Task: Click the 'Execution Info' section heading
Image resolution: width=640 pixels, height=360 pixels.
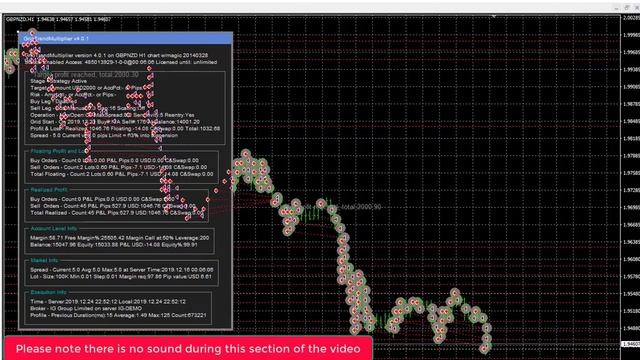Action: coord(49,292)
